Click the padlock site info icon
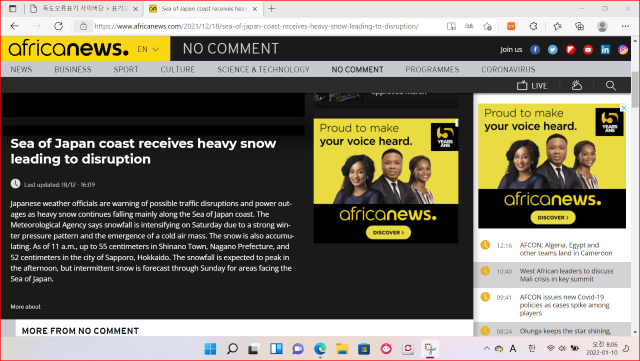This screenshot has height=361, width=640. pyautogui.click(x=83, y=26)
